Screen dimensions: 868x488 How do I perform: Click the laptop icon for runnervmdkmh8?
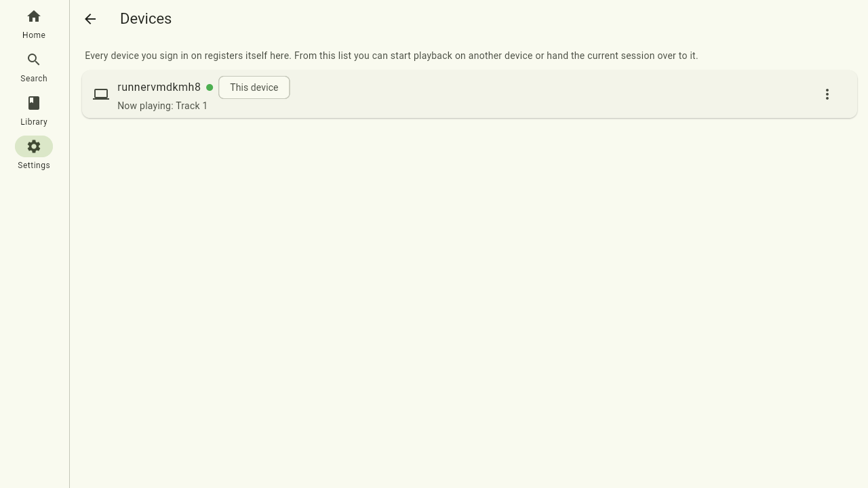click(101, 94)
